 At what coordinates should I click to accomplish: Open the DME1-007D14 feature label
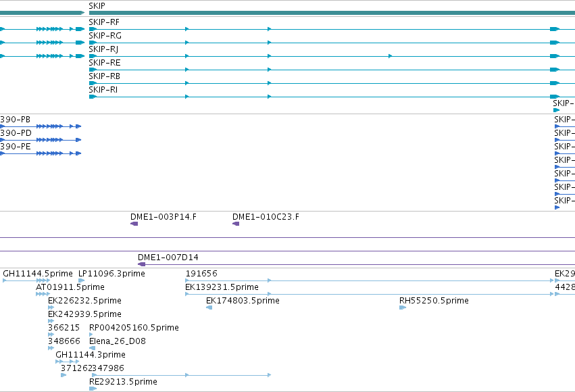168,258
